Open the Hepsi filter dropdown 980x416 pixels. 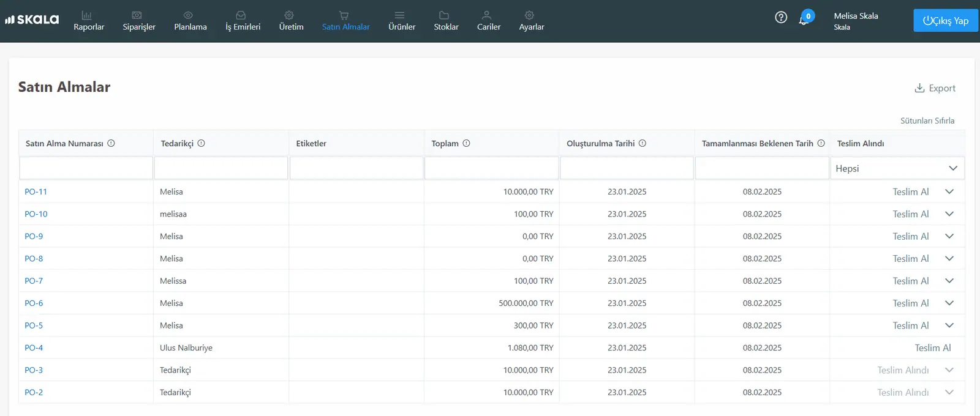[897, 168]
